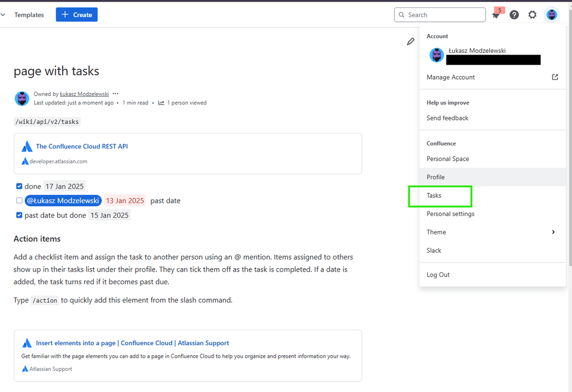Click the profile avatar in top bar
The image size is (572, 392).
551,15
